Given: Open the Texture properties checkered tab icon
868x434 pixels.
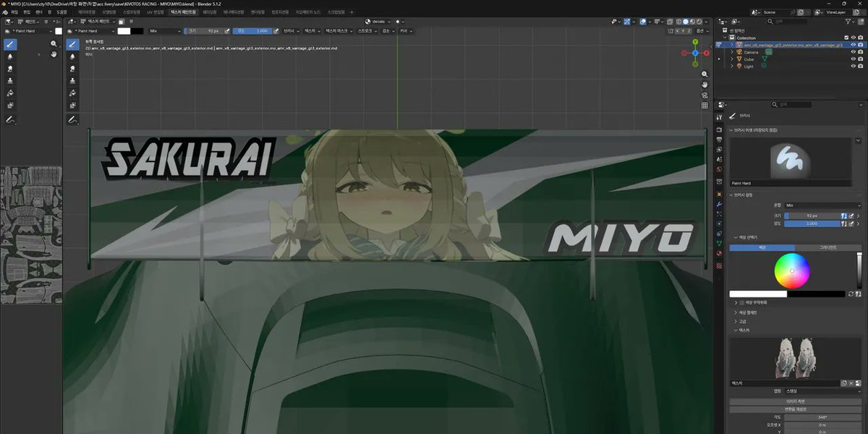Looking at the screenshot, I should [719, 265].
